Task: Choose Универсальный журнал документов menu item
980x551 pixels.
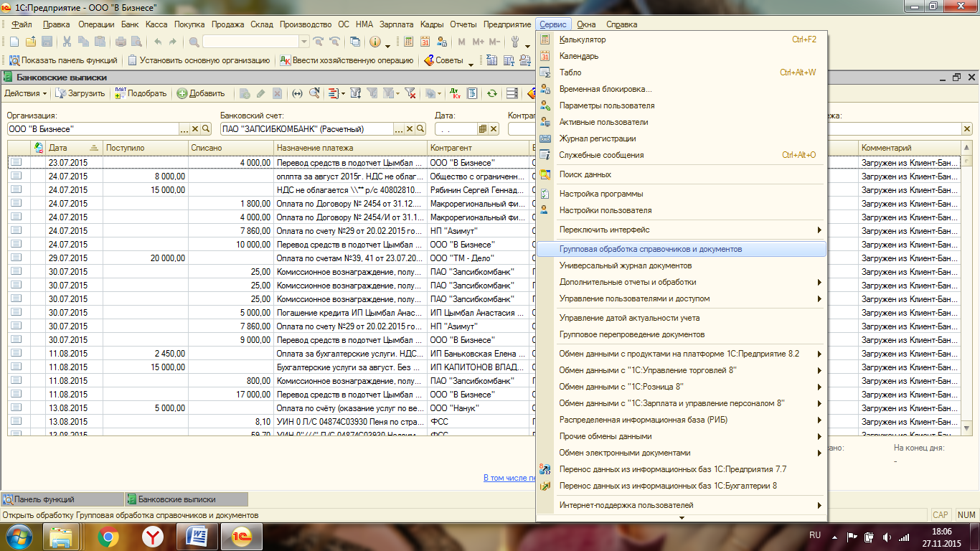Action: click(x=682, y=265)
